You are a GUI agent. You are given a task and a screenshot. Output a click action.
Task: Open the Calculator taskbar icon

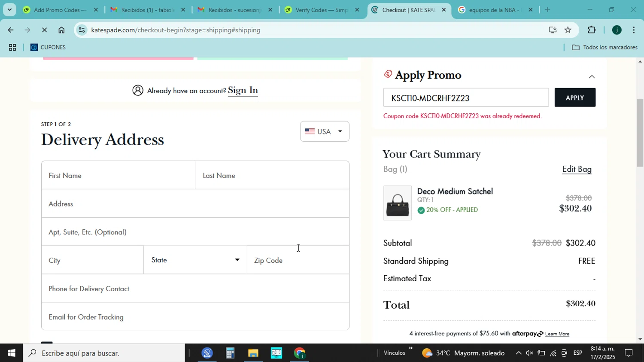coord(230,353)
